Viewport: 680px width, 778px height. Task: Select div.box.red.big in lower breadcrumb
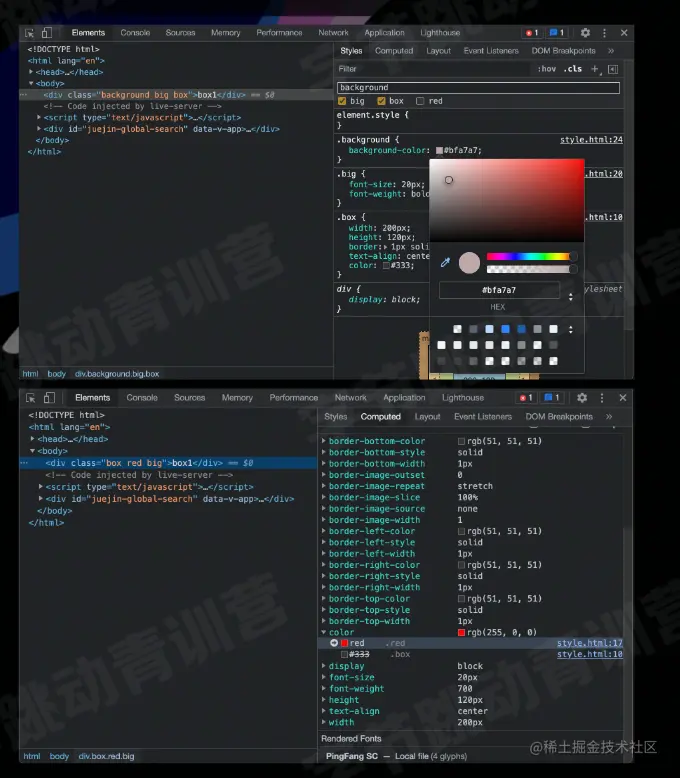[x=106, y=756]
